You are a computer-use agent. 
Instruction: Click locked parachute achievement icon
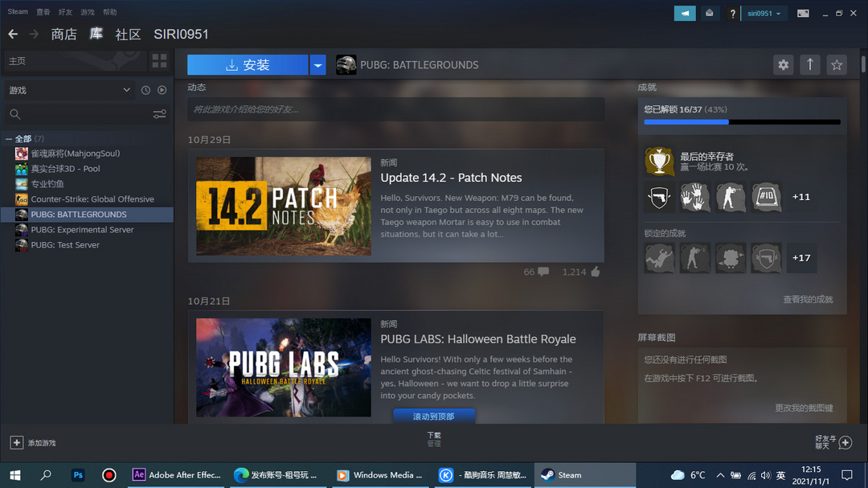coord(659,257)
